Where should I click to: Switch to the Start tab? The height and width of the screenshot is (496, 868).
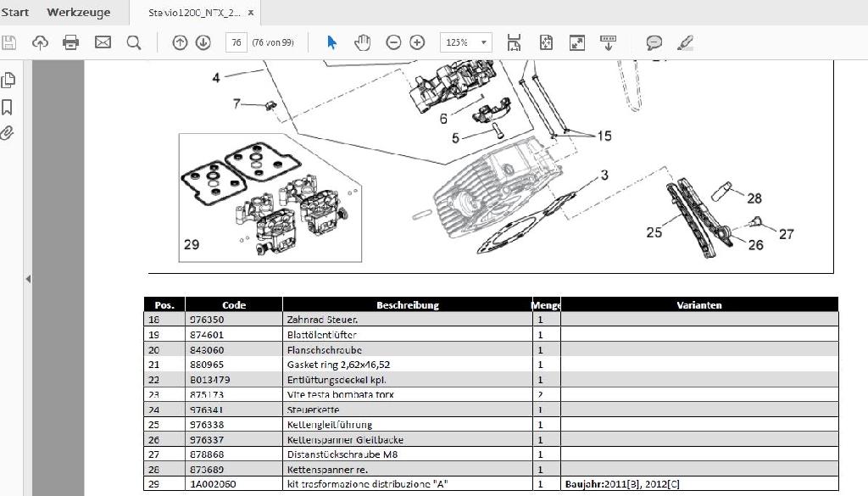pyautogui.click(x=14, y=12)
